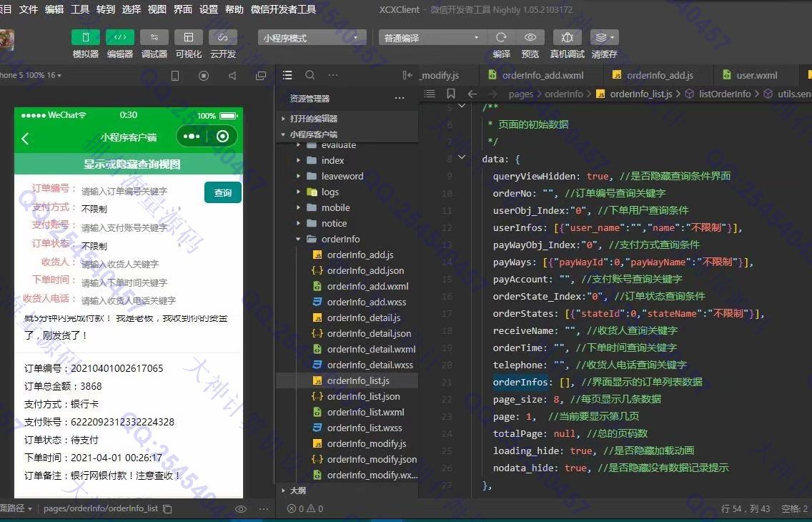The image size is (812, 522).
Task: Click the simulator record circle icon
Action: (x=204, y=76)
